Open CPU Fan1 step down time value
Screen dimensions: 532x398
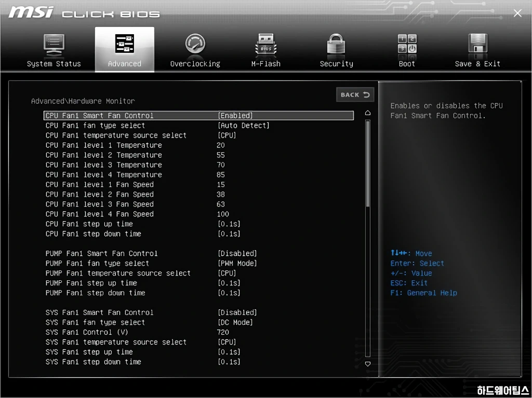pyautogui.click(x=229, y=234)
